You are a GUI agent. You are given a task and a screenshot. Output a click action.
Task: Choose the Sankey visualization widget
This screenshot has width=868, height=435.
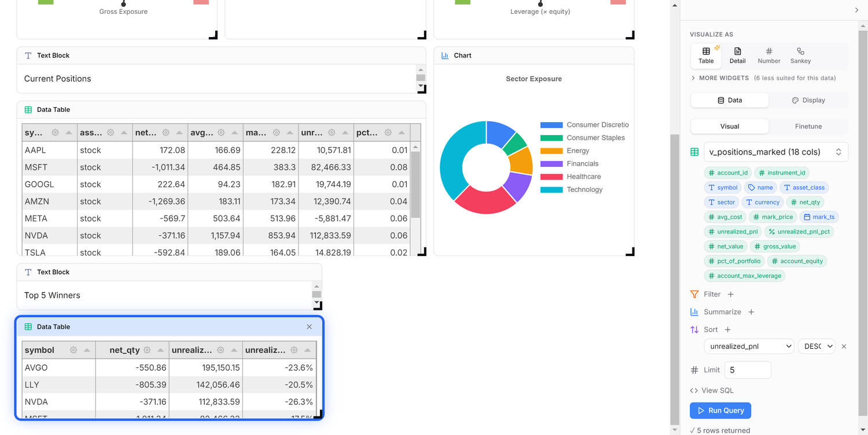[800, 56]
